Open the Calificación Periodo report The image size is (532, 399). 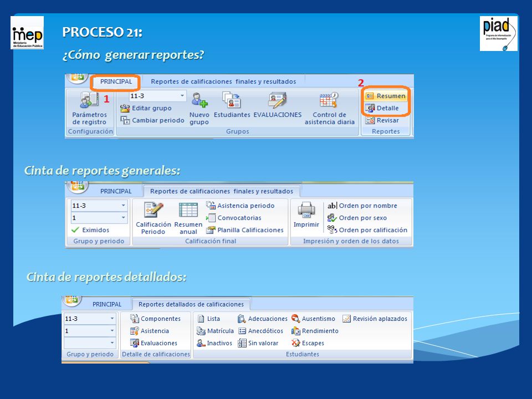point(154,218)
